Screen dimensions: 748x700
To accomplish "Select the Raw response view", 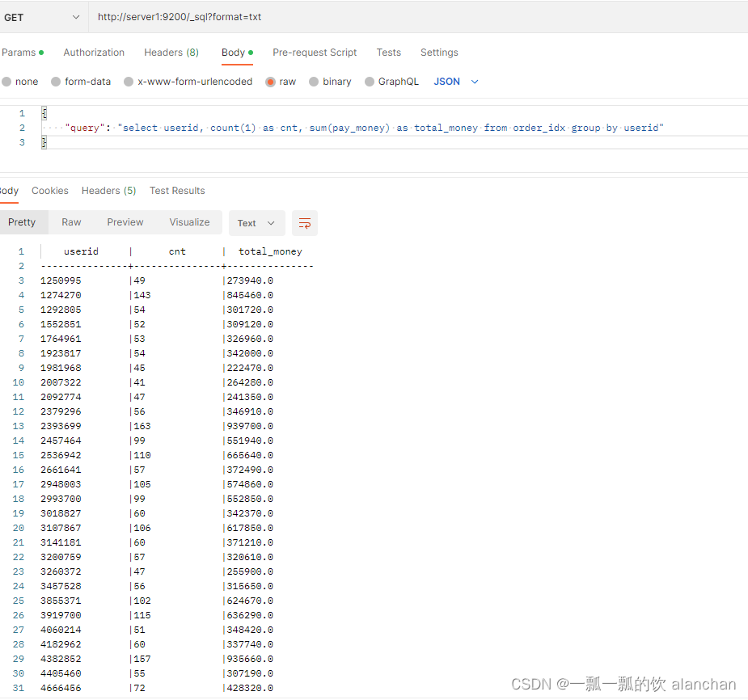I will (71, 222).
